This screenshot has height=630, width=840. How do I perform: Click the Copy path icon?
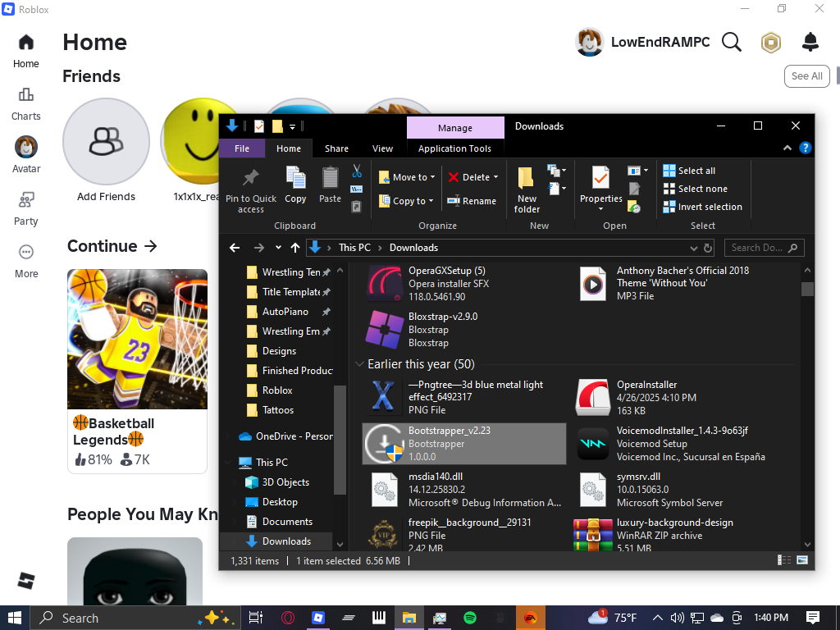click(357, 189)
